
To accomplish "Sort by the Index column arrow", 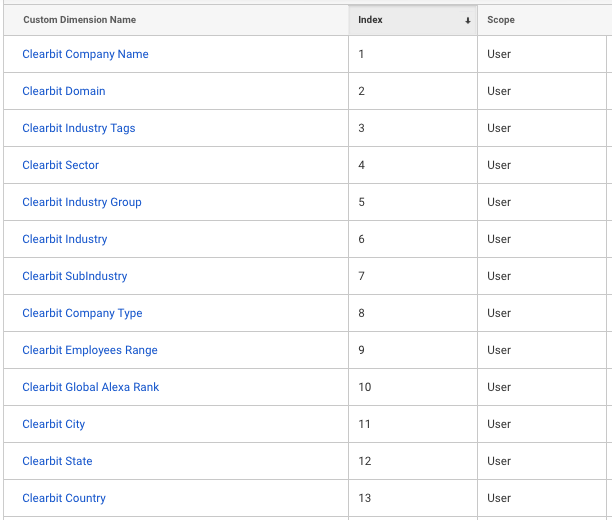I will click(468, 21).
